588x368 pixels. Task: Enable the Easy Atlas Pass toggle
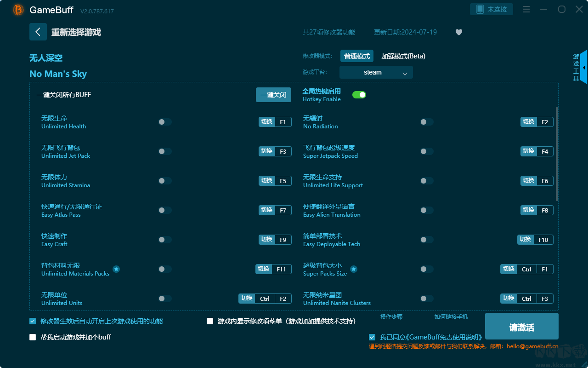(x=165, y=210)
